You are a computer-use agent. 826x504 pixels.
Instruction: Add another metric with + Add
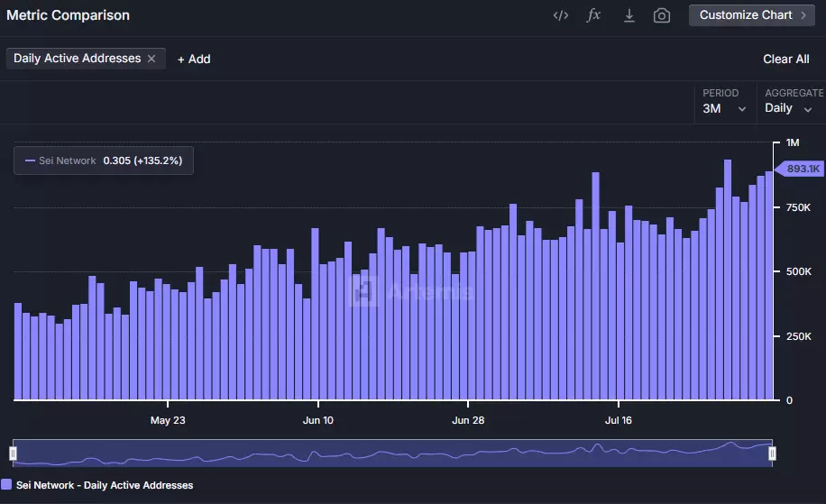tap(194, 59)
